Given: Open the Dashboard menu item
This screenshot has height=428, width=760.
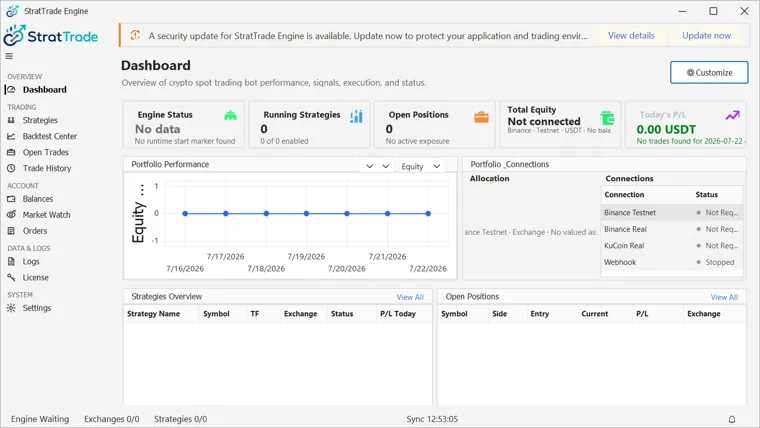Looking at the screenshot, I should pyautogui.click(x=45, y=90).
